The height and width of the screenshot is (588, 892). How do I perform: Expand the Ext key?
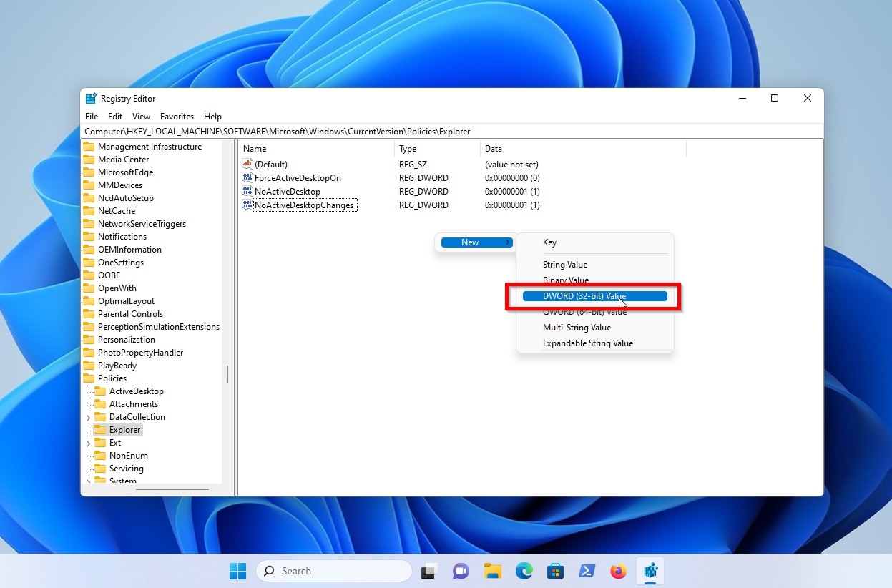point(87,443)
